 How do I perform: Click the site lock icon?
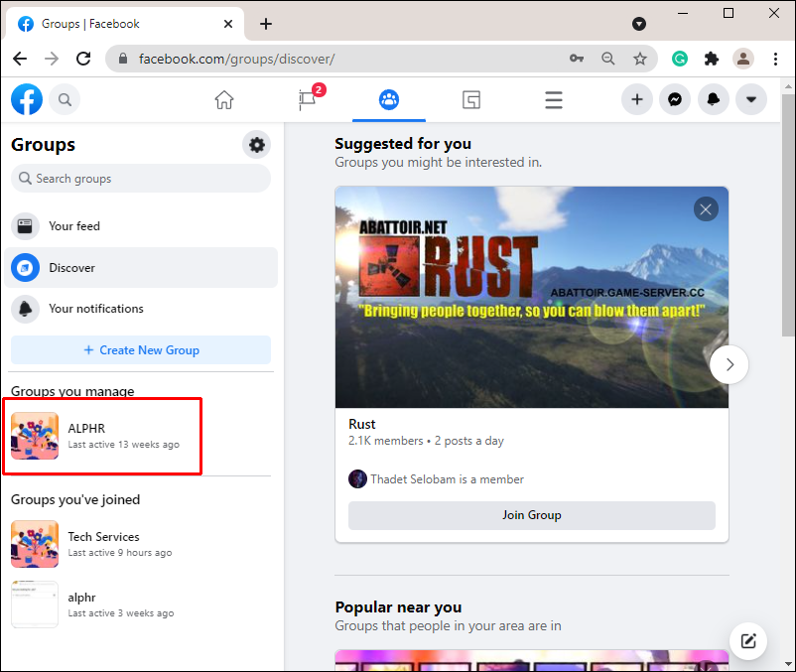pos(123,59)
